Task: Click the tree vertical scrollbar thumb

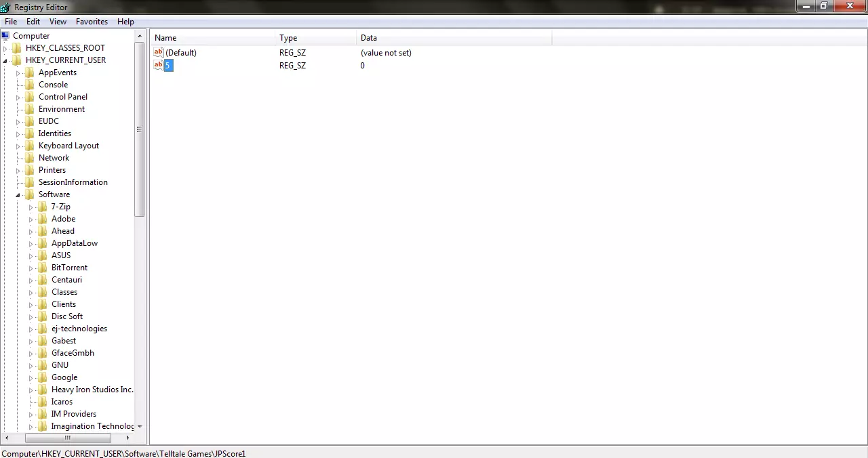Action: click(140, 129)
